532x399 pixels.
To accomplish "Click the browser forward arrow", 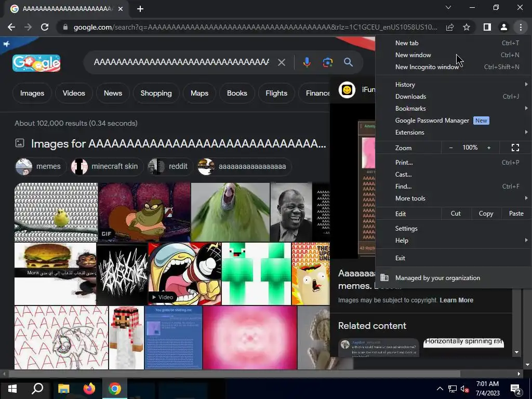I will [28, 27].
